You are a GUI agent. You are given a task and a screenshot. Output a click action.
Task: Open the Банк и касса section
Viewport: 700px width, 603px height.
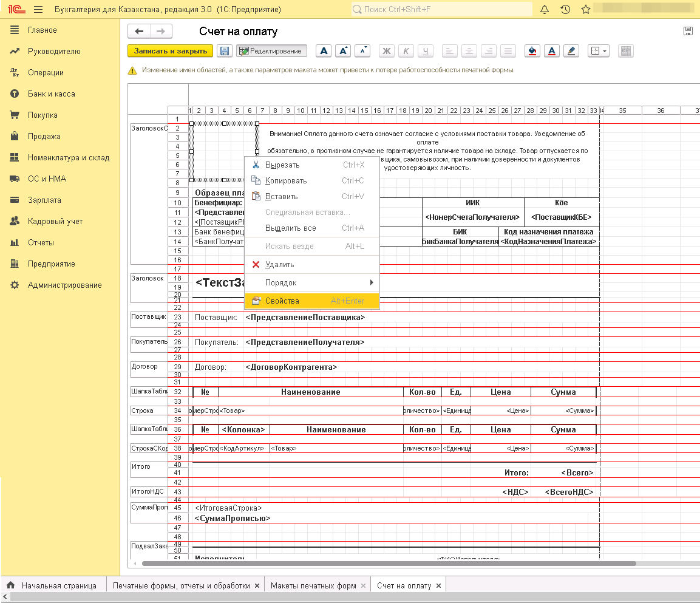[x=60, y=94]
